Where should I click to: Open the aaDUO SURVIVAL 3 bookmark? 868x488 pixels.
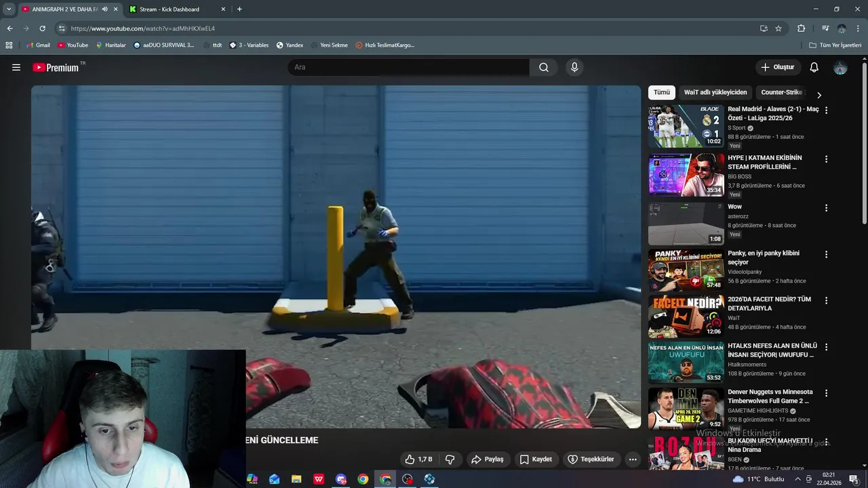point(163,45)
